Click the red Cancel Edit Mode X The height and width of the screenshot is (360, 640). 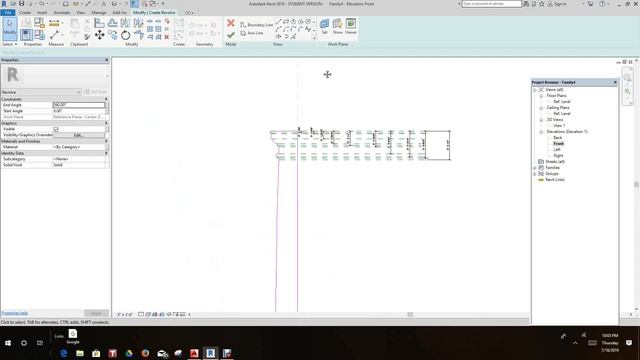click(x=231, y=23)
